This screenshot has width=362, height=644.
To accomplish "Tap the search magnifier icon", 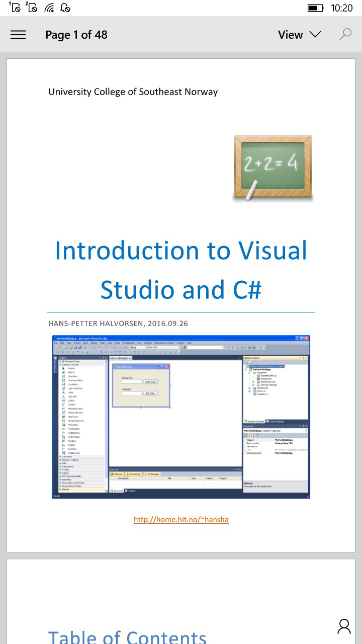I will point(345,34).
